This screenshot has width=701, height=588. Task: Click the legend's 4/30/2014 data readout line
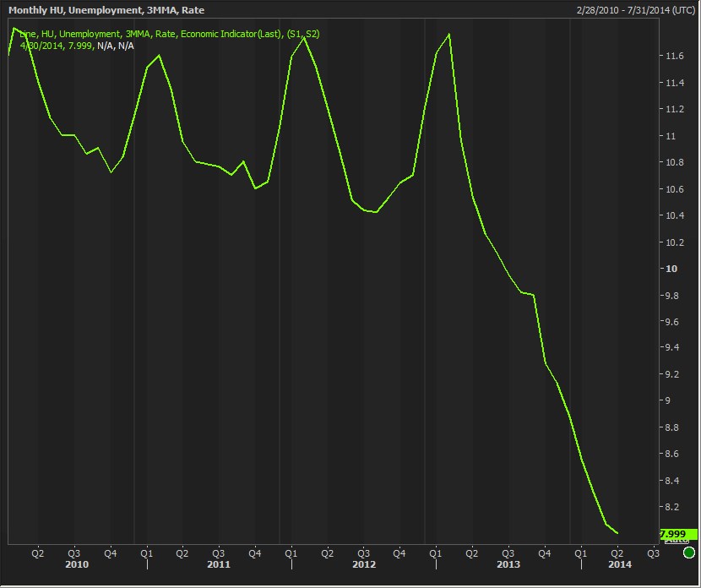click(x=76, y=45)
